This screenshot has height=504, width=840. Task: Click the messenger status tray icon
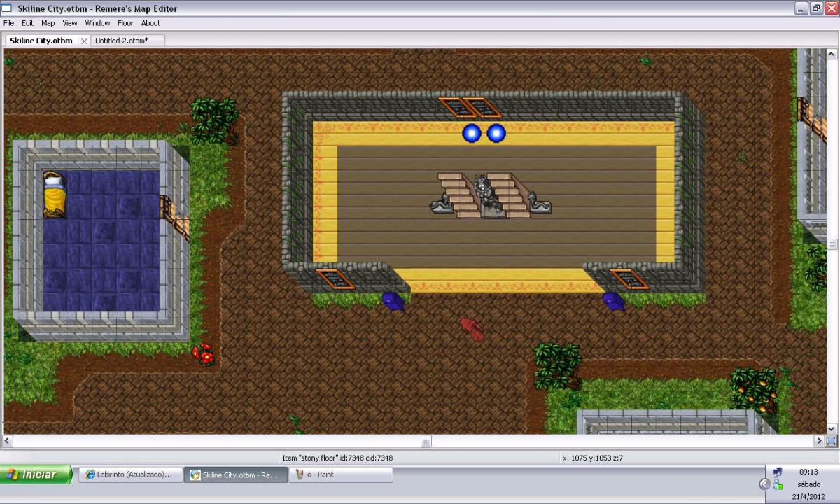[778, 484]
